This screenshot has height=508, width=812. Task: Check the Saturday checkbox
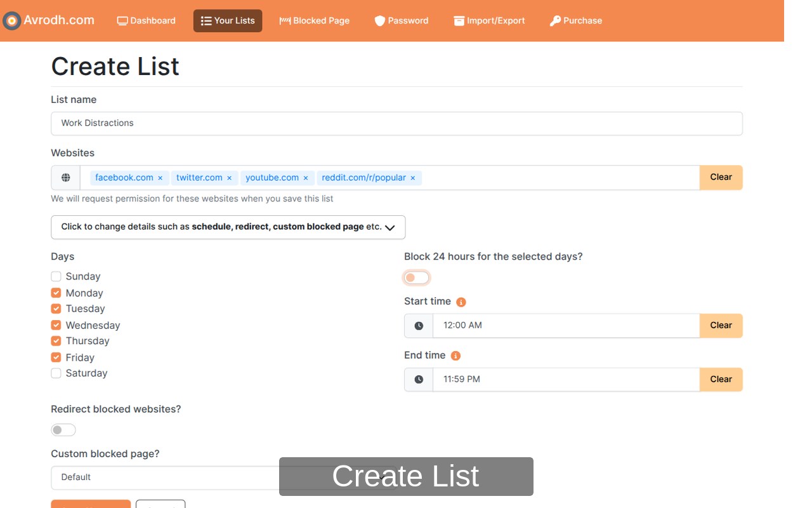click(x=56, y=373)
